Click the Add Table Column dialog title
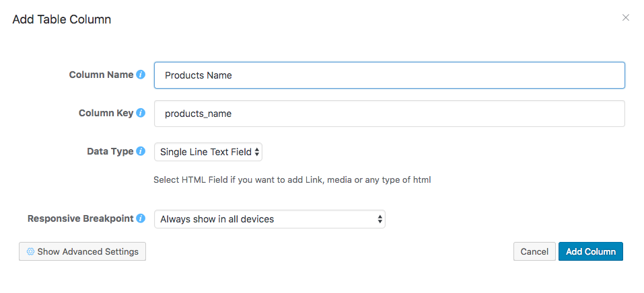This screenshot has height=293, width=644. point(62,19)
